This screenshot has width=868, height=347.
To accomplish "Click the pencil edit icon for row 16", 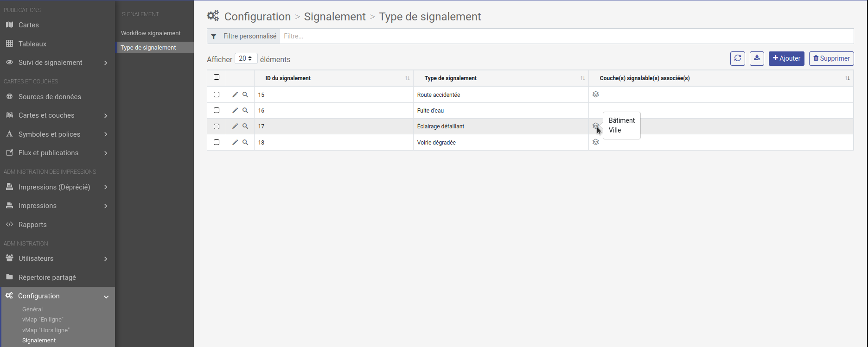I will (235, 110).
